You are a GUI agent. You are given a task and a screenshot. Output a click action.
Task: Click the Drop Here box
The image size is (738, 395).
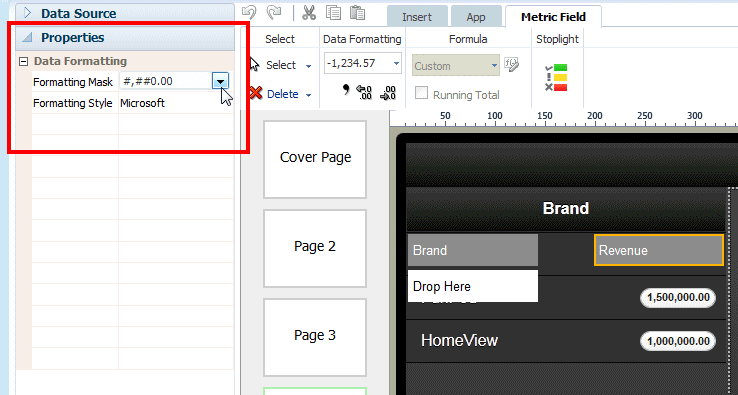tap(473, 286)
